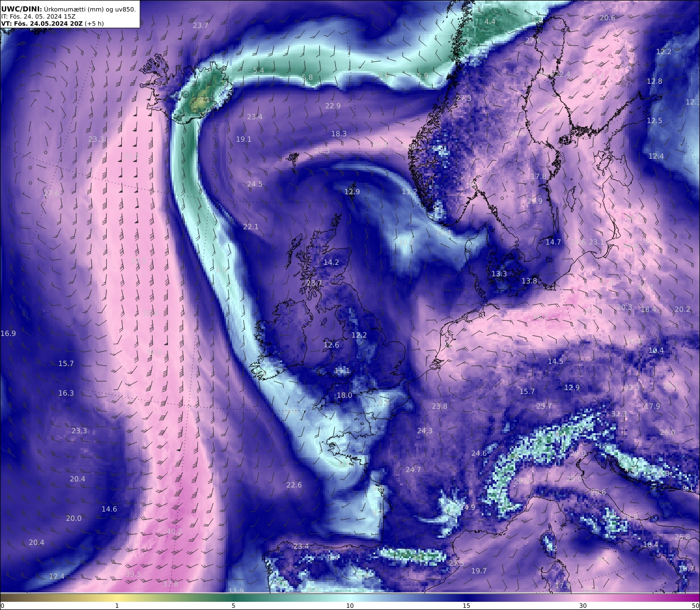The height and width of the screenshot is (610, 700).
Task: Click the 20.2 value label
Action: [x=682, y=310]
